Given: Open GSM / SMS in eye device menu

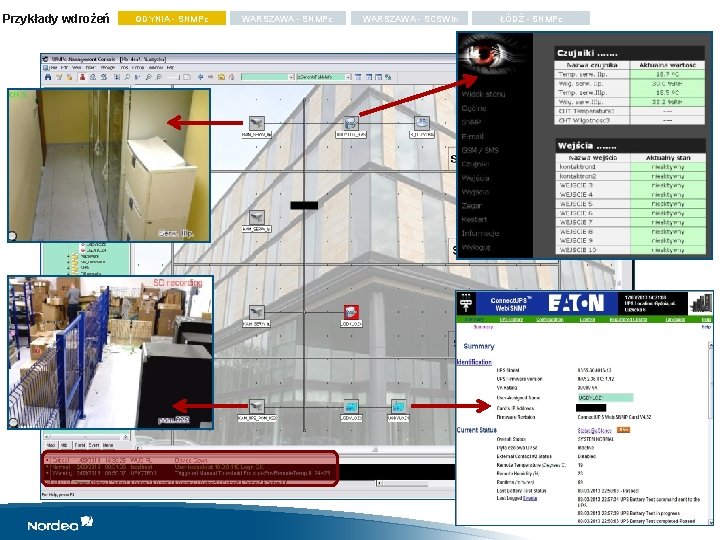Looking at the screenshot, I should 480,150.
